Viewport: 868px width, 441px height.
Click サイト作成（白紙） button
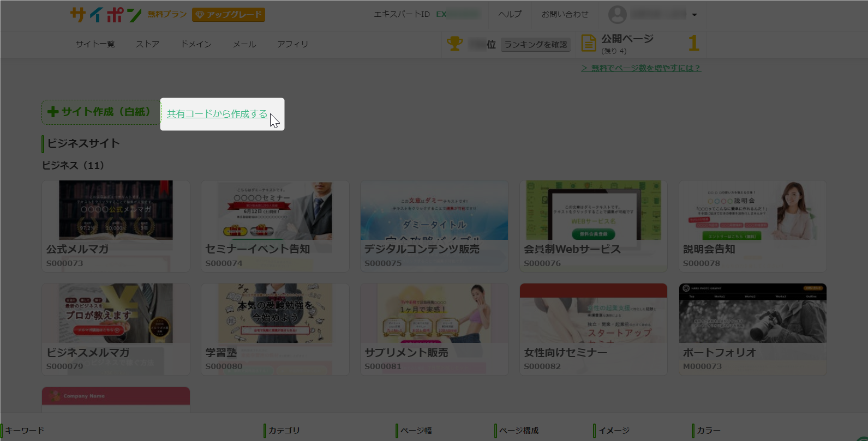click(x=101, y=112)
